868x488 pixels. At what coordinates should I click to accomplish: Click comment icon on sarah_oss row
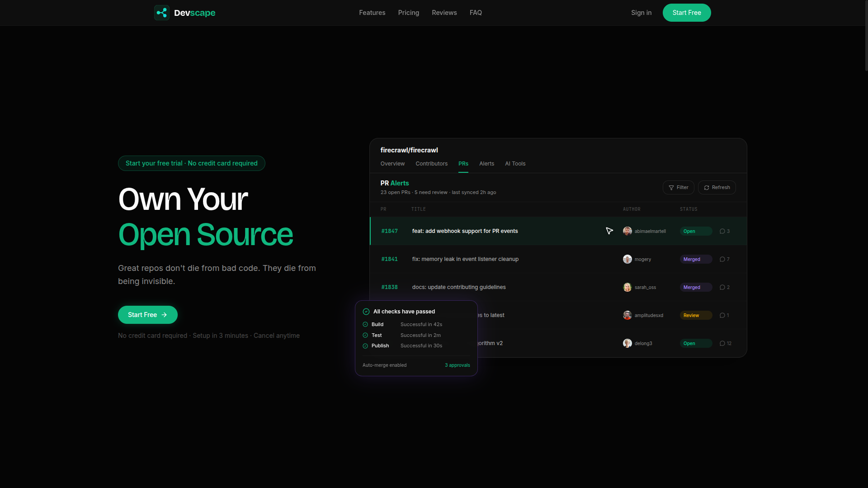722,287
